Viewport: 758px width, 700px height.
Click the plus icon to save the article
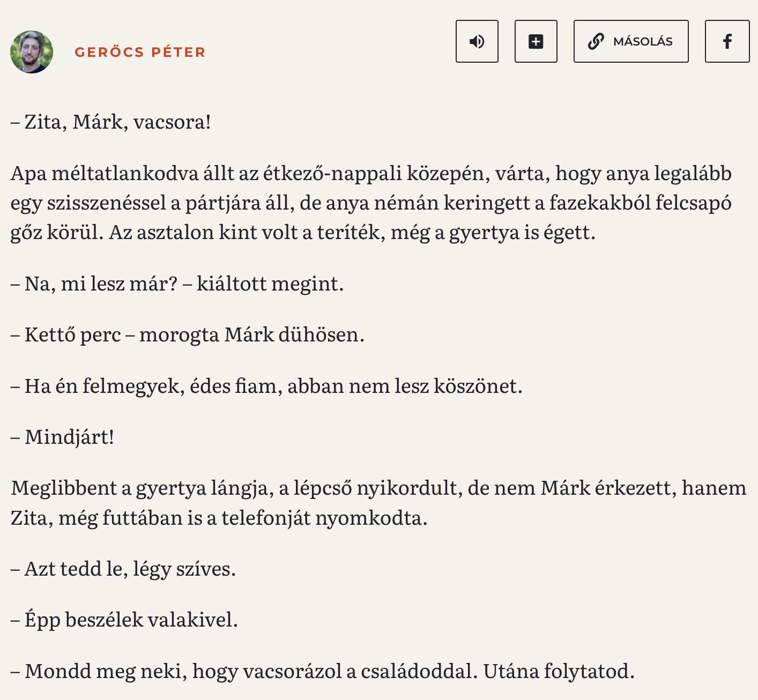(536, 41)
